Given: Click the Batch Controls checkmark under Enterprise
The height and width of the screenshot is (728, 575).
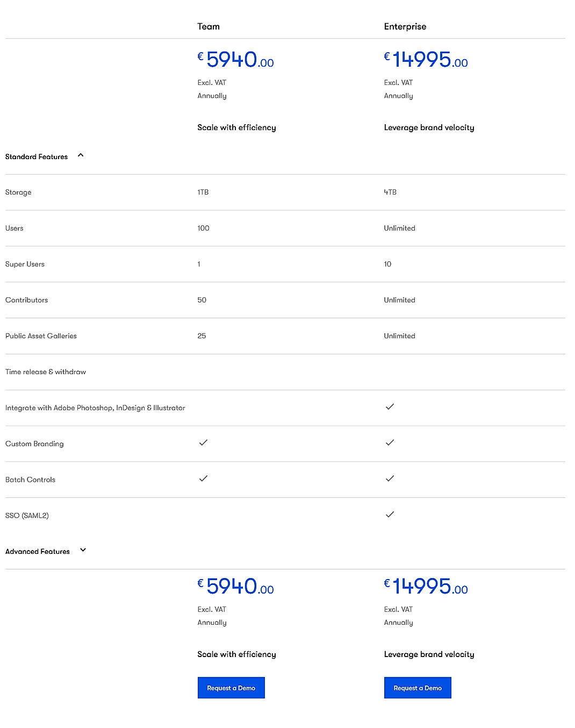Looking at the screenshot, I should pos(390,479).
